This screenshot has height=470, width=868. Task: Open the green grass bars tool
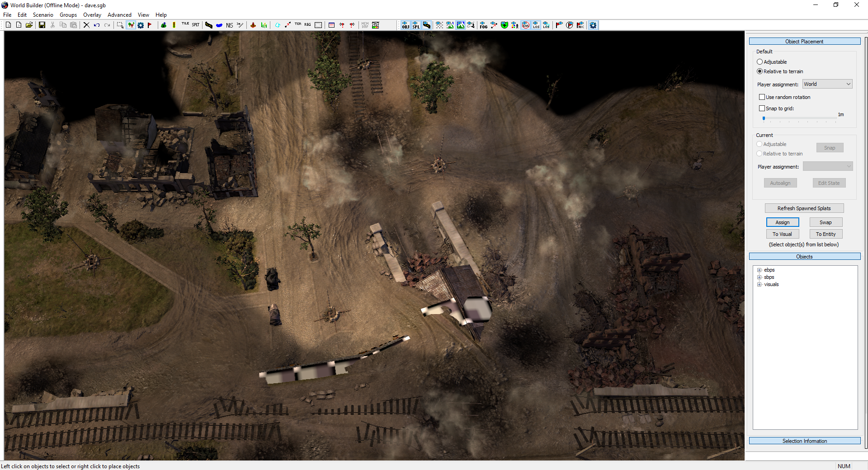coord(264,25)
